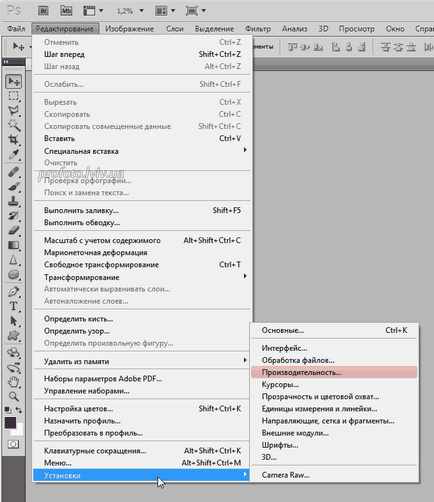The height and width of the screenshot is (502, 434).
Task: Choose Выполнить заливку command
Action: (x=142, y=210)
